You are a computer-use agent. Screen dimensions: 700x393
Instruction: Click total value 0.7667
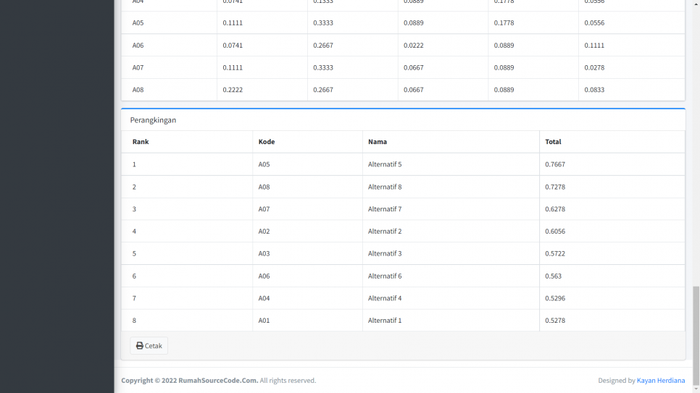click(x=555, y=164)
